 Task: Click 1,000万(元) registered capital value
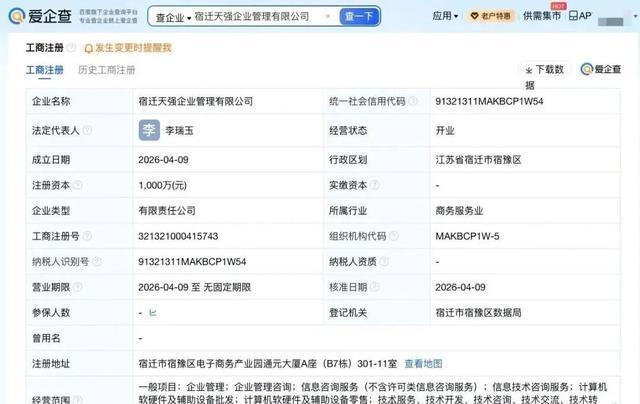tap(162, 185)
